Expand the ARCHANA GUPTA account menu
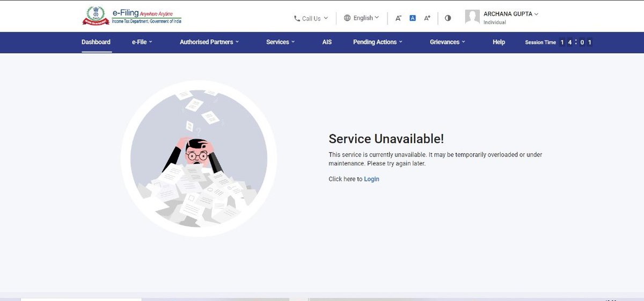Viewport: 644px width, 301px height. 511,14
